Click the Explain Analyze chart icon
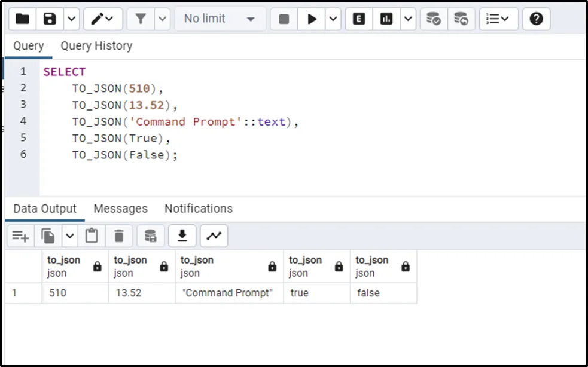This screenshot has width=588, height=367. [387, 19]
